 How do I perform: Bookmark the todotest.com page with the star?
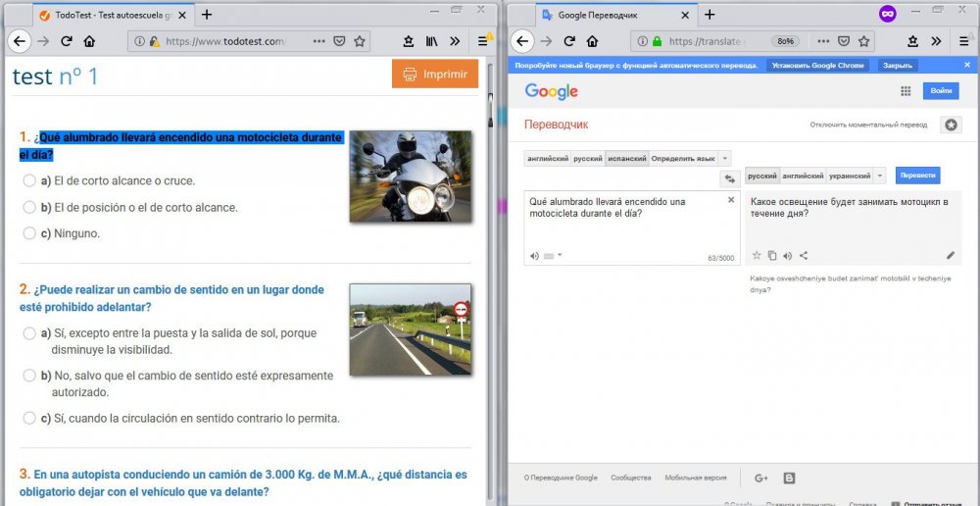(360, 42)
